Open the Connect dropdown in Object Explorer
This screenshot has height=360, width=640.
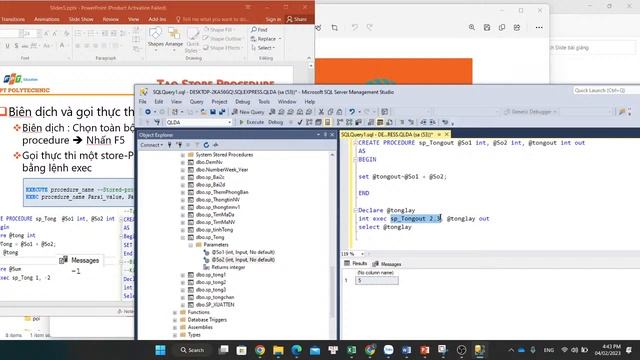click(x=151, y=145)
